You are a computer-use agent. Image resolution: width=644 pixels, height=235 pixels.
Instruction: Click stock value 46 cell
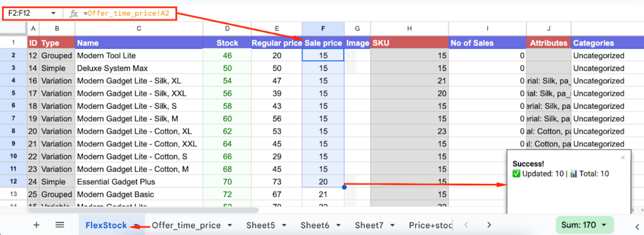click(x=227, y=55)
